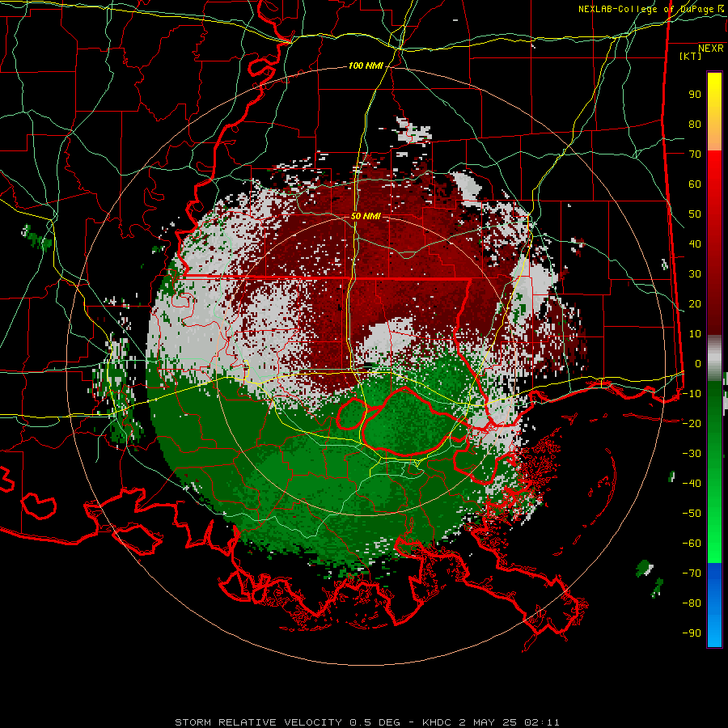Click the -70 scale value

pyautogui.click(x=692, y=573)
